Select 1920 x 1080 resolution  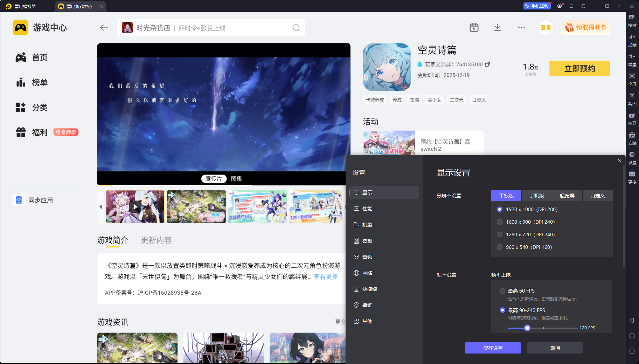[500, 209]
